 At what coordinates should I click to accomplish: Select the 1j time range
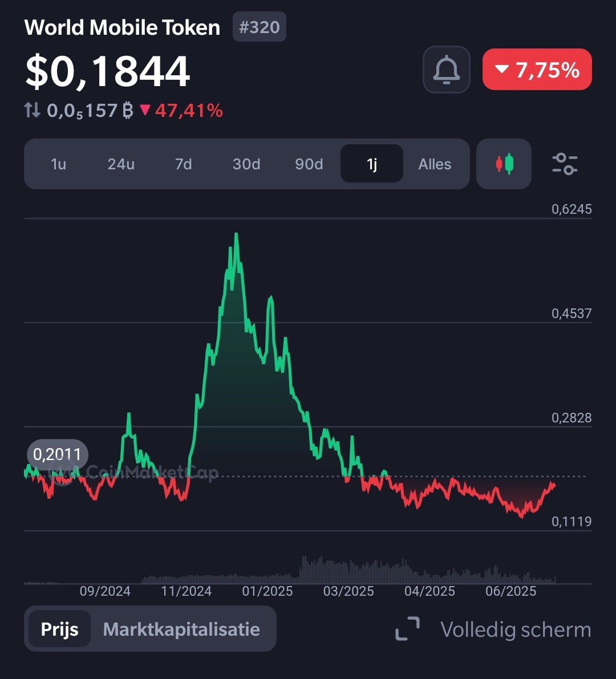[x=372, y=164]
